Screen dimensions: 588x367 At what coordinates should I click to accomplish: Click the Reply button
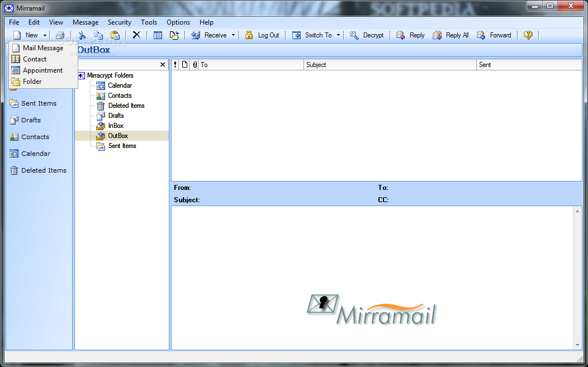(410, 35)
